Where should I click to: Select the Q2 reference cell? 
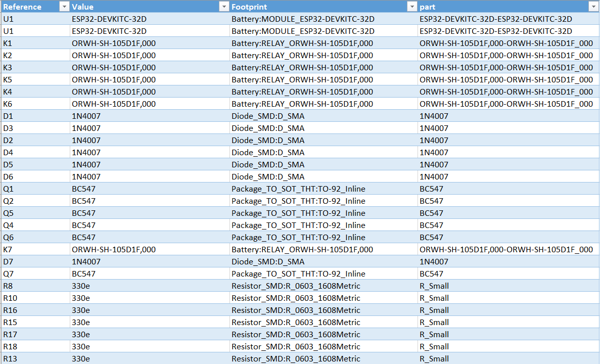click(x=35, y=201)
